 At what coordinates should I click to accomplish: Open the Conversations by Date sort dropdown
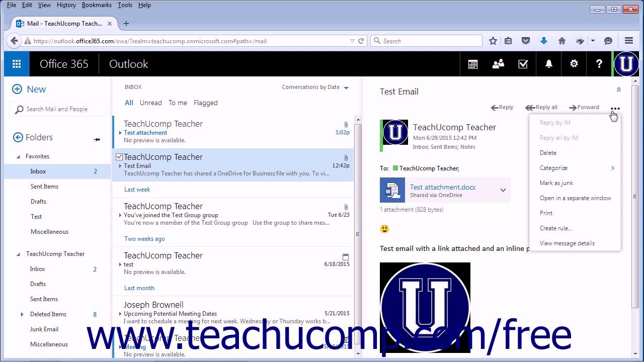click(x=315, y=87)
